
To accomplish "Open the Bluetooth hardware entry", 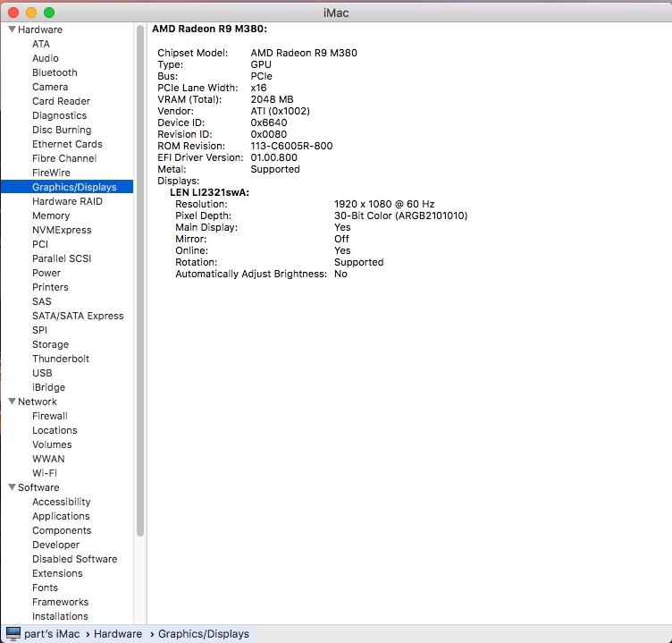I will click(x=55, y=72).
